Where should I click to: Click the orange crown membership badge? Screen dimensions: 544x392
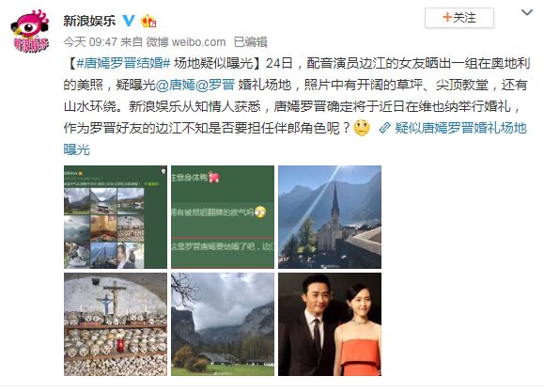148,22
